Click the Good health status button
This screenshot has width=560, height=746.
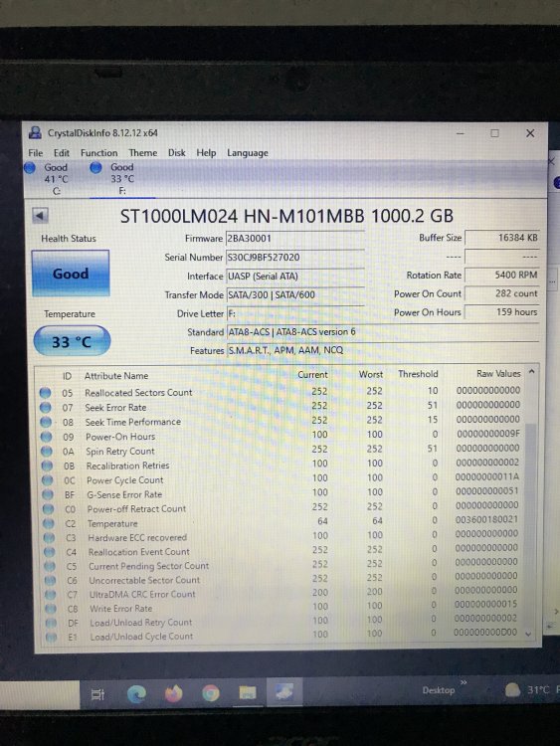click(x=71, y=274)
